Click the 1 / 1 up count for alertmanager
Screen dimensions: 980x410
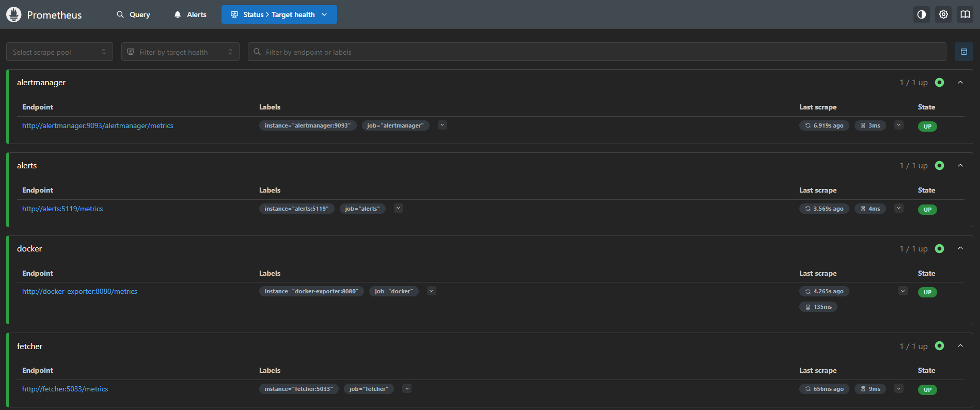tap(913, 83)
